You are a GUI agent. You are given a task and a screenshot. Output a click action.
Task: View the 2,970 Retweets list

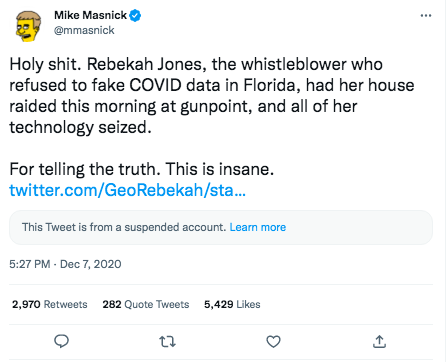pyautogui.click(x=50, y=304)
